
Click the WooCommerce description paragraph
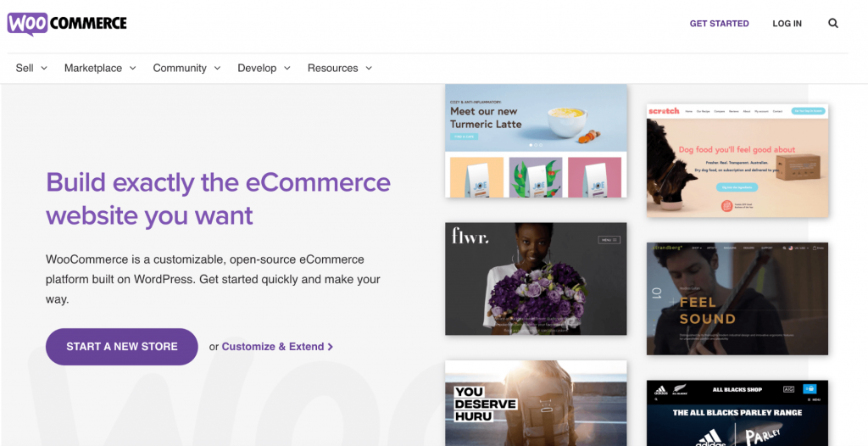click(x=213, y=279)
